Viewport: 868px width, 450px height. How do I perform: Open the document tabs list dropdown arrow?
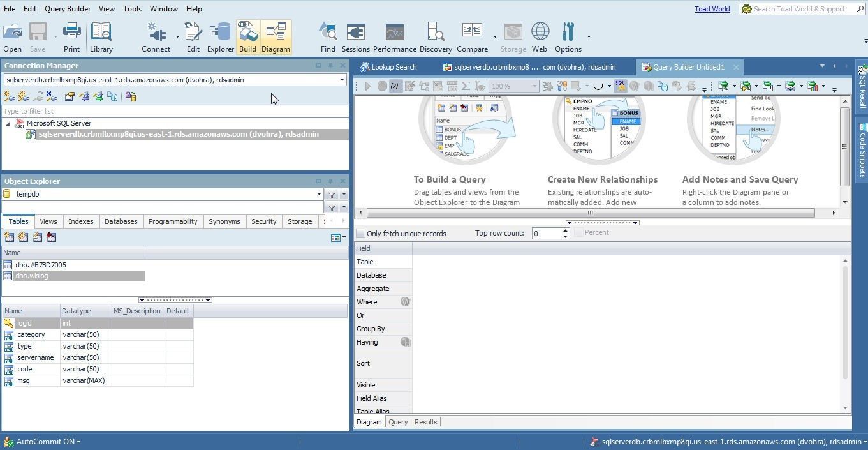click(x=822, y=66)
